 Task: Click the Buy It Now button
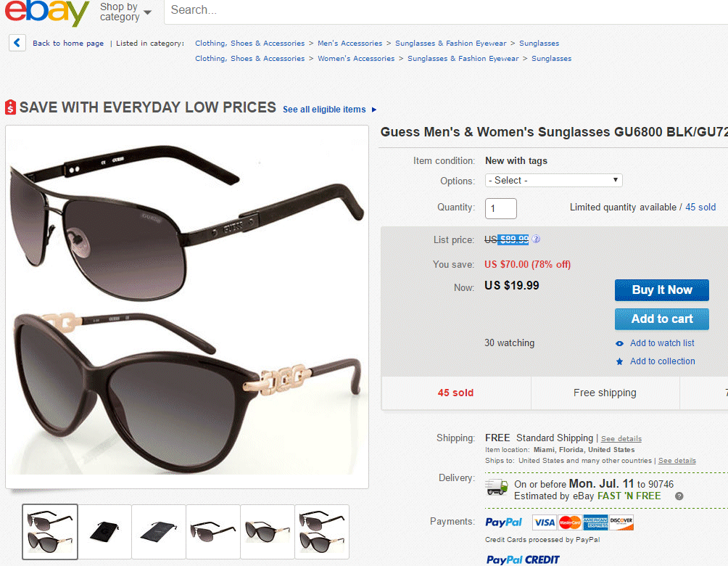tap(661, 290)
